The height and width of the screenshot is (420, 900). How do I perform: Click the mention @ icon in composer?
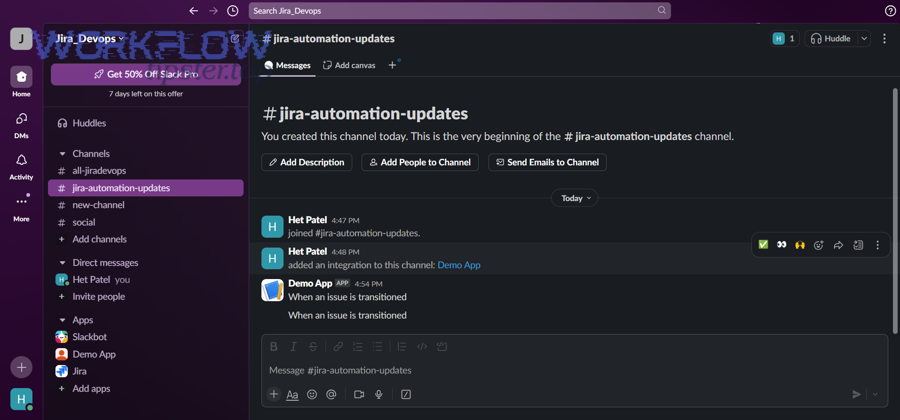(x=331, y=395)
